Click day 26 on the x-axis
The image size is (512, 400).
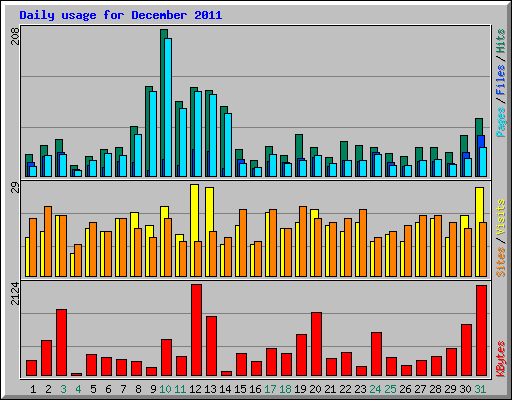(405, 389)
